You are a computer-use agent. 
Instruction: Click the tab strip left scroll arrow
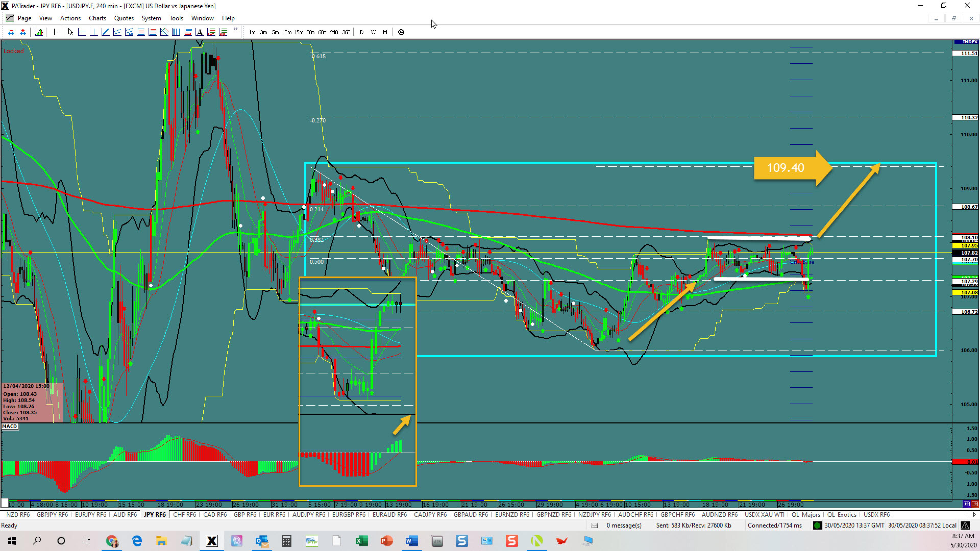pos(967,515)
